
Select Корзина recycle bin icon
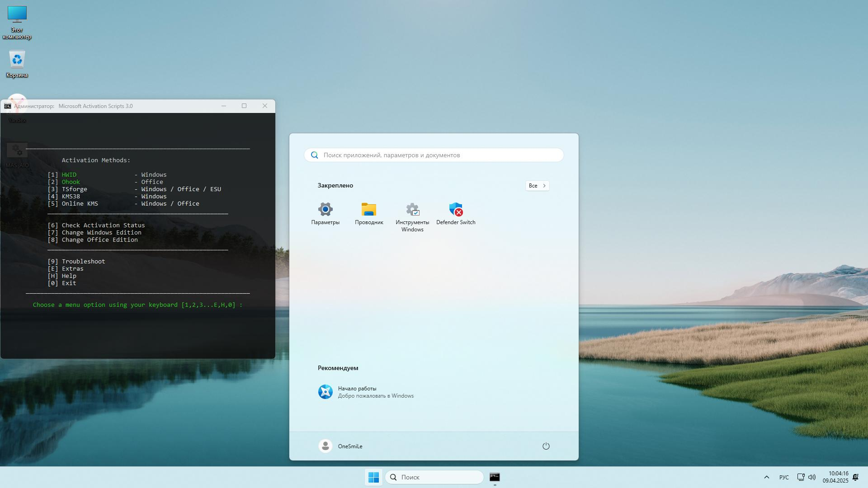pyautogui.click(x=17, y=64)
